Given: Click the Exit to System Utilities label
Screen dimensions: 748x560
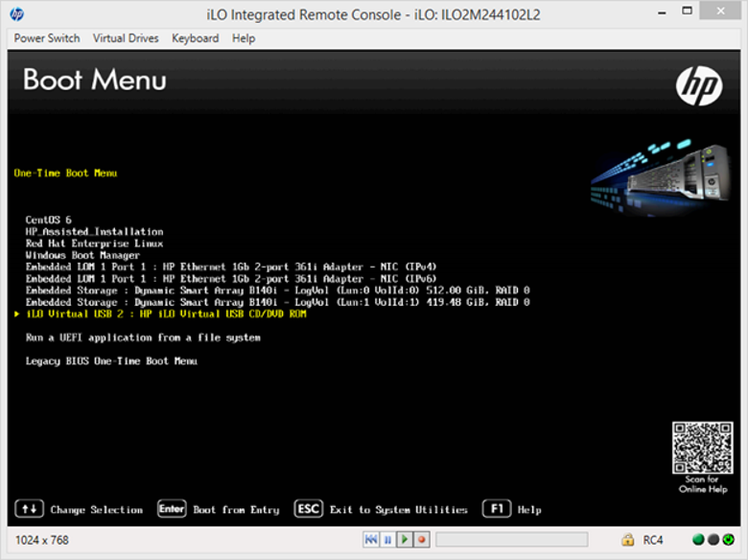Looking at the screenshot, I should [x=398, y=510].
